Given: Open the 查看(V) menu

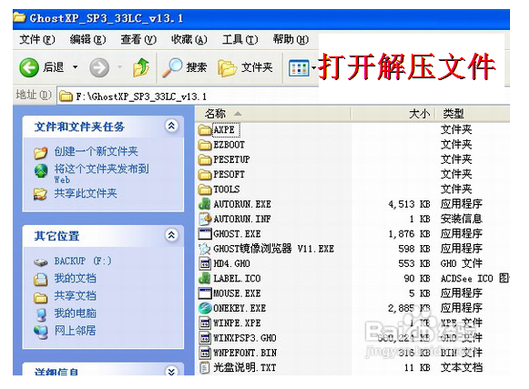Looking at the screenshot, I should [138, 39].
